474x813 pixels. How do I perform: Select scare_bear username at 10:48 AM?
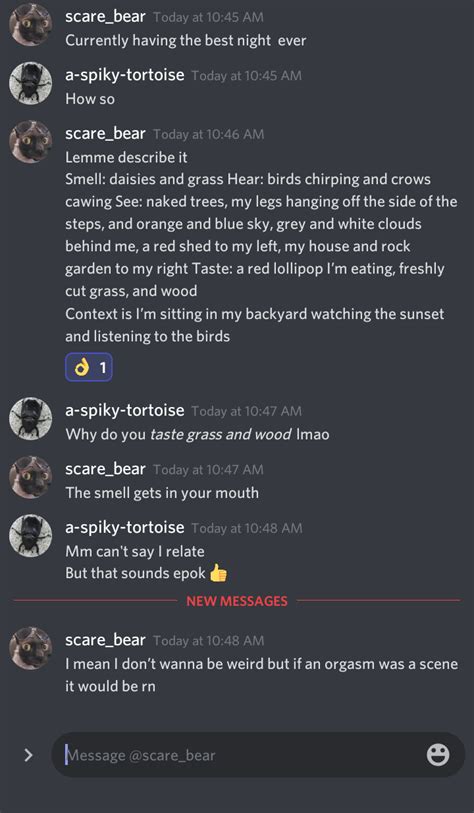click(x=105, y=640)
